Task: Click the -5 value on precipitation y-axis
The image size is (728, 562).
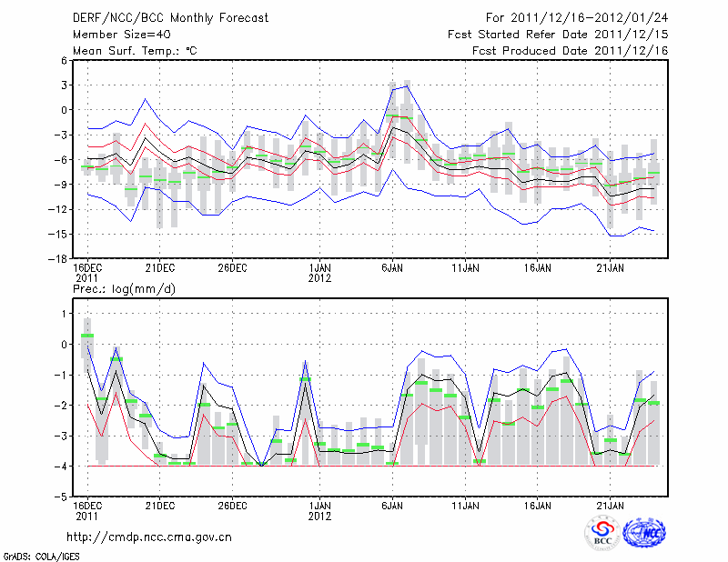Action: (x=61, y=497)
